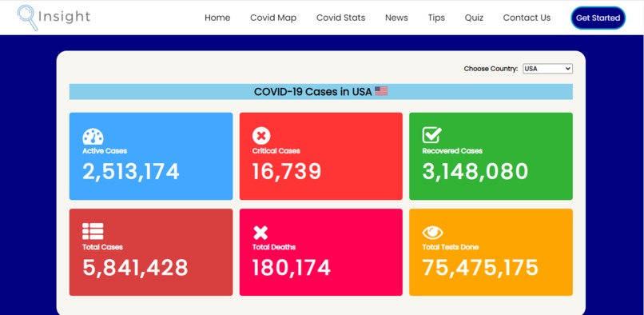Visit the Contact Us page
644x315 pixels.
(527, 18)
